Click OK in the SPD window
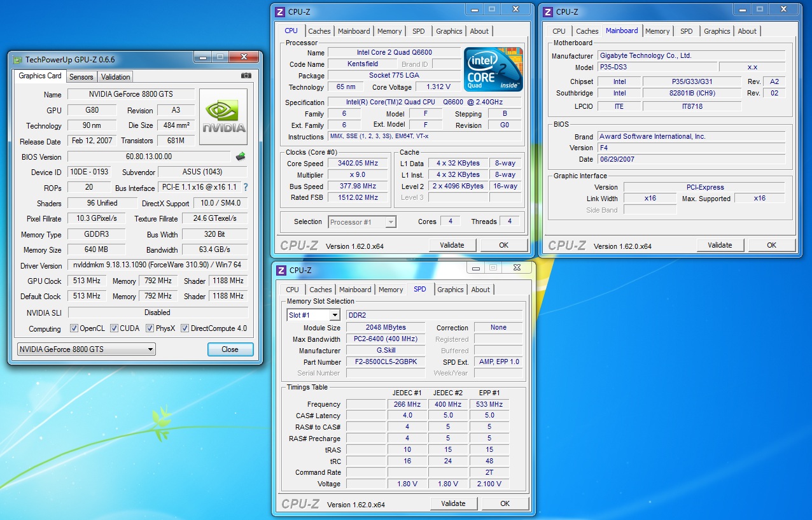This screenshot has height=520, width=812. tap(505, 503)
